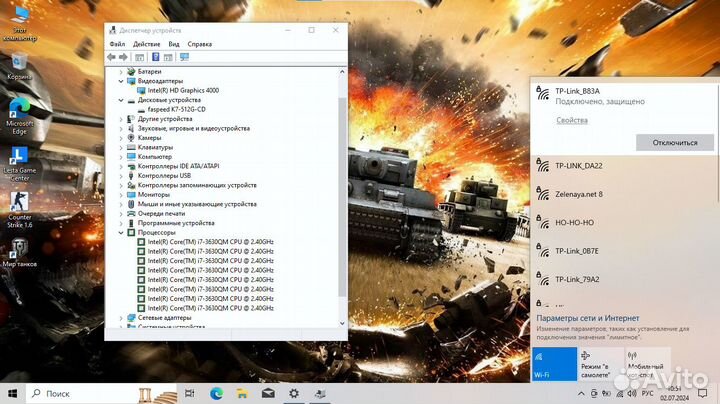Scan for hardware changes monitor icon
This screenshot has width=720, height=404.
[184, 57]
